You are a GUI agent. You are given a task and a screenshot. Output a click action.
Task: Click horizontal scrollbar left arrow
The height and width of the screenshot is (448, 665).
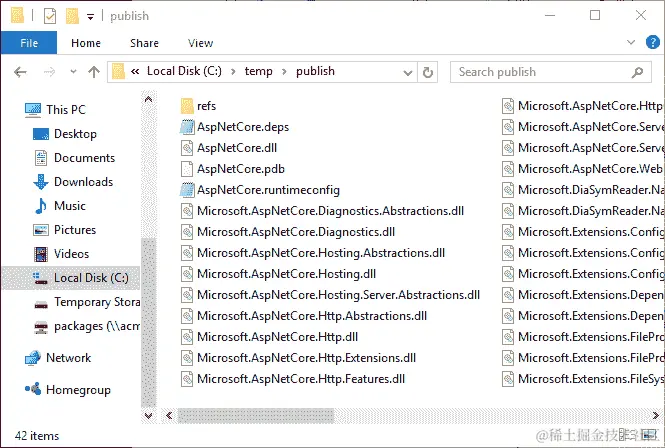(x=169, y=415)
